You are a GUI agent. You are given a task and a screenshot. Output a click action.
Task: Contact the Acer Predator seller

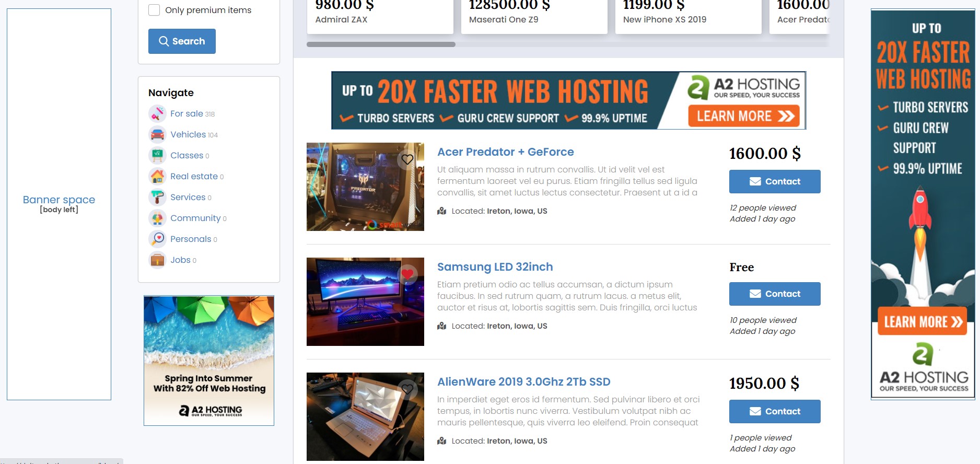(775, 181)
